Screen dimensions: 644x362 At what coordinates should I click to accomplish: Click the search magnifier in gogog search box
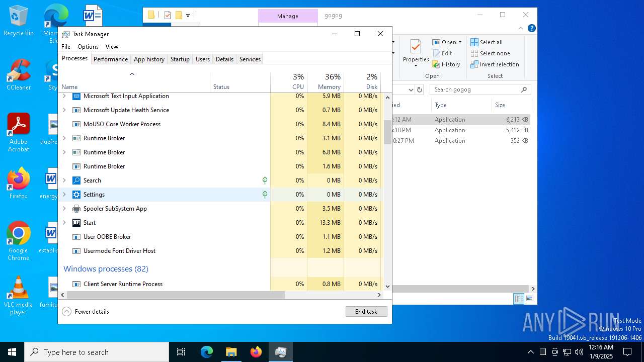point(524,89)
